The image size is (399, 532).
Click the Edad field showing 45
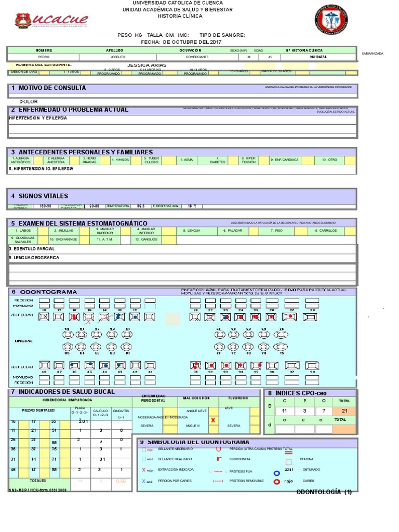tap(270, 57)
